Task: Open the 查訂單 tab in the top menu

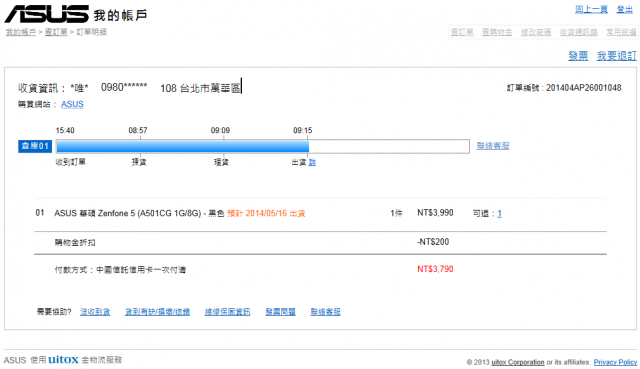Action: click(462, 32)
